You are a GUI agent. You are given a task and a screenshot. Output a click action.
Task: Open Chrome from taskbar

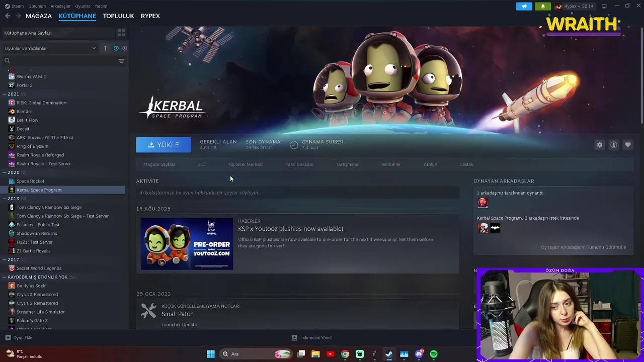pos(345,354)
